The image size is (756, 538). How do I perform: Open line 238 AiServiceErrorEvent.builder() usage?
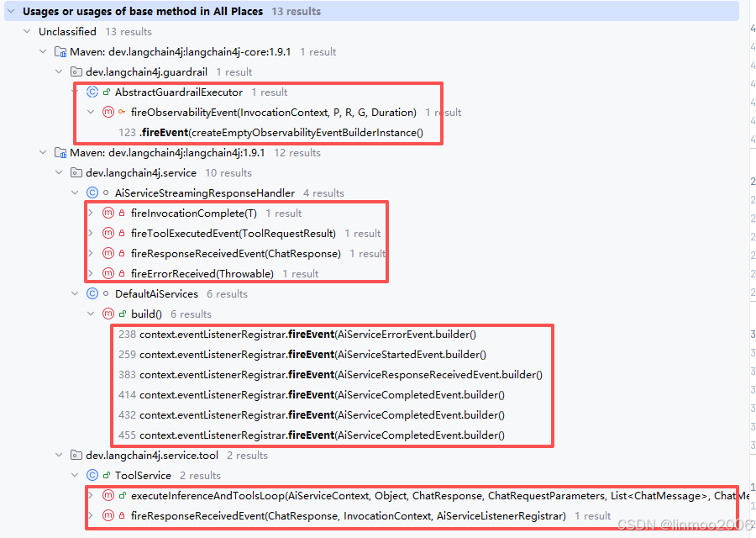(x=297, y=335)
